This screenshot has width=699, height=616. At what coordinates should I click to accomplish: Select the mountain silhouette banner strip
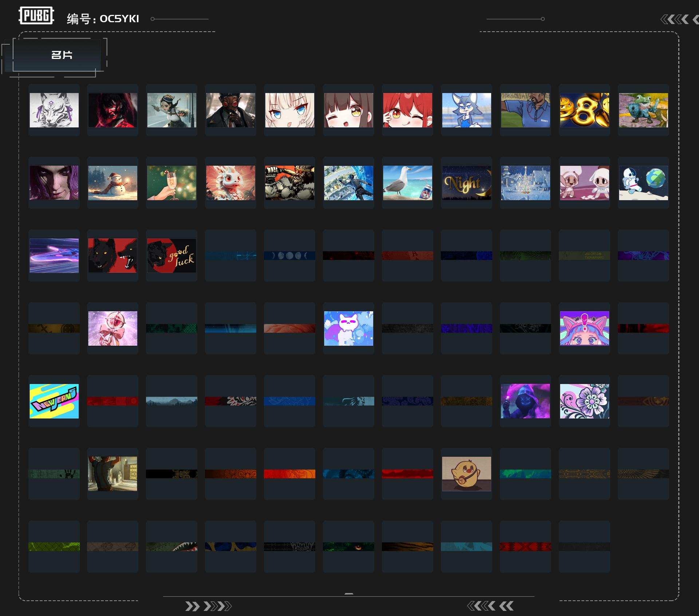point(172,401)
